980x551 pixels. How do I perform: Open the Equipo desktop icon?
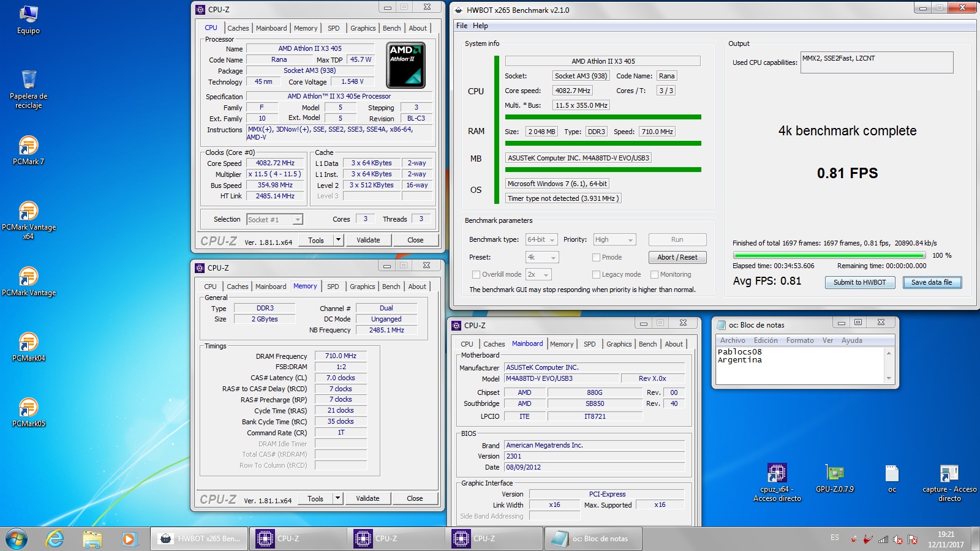pos(28,20)
